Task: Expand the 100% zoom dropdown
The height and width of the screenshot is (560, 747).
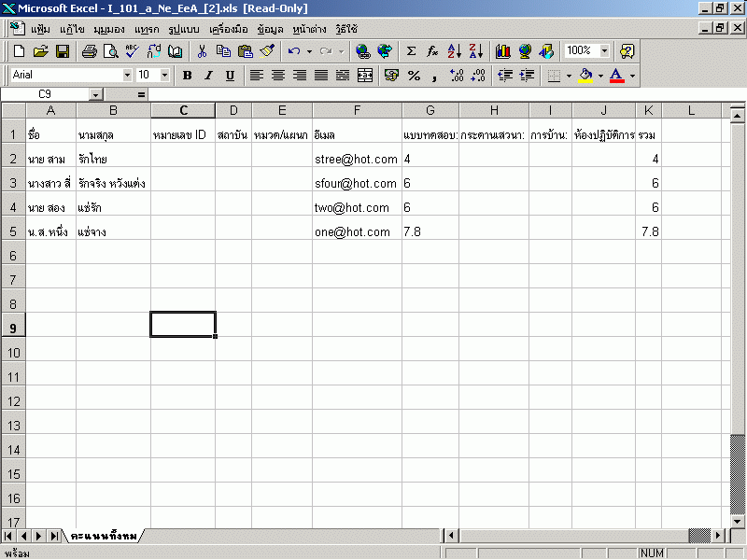Action: [x=604, y=51]
